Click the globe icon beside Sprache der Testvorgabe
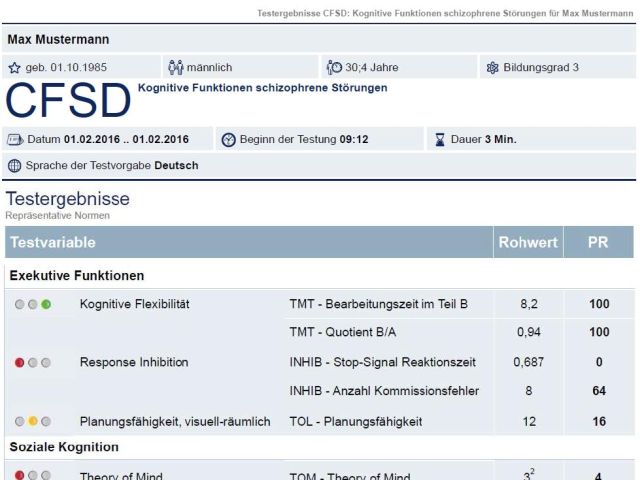This screenshot has height=480, width=640. click(x=15, y=166)
